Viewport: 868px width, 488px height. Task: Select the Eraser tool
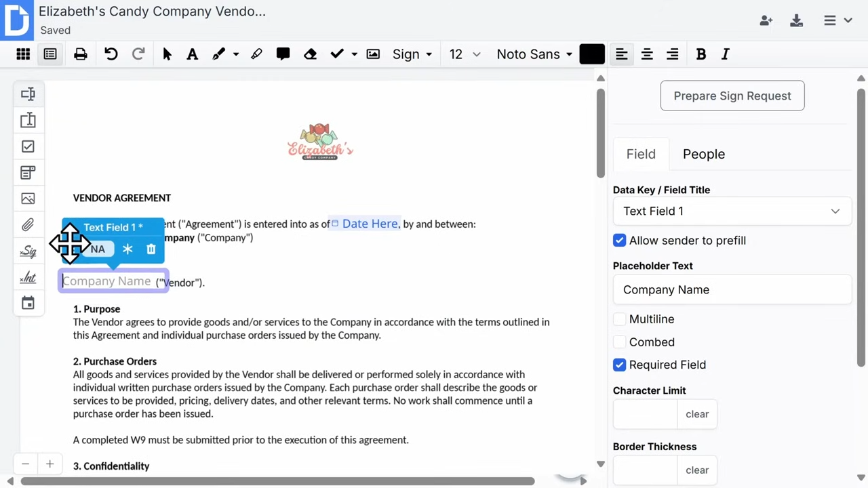pos(310,54)
